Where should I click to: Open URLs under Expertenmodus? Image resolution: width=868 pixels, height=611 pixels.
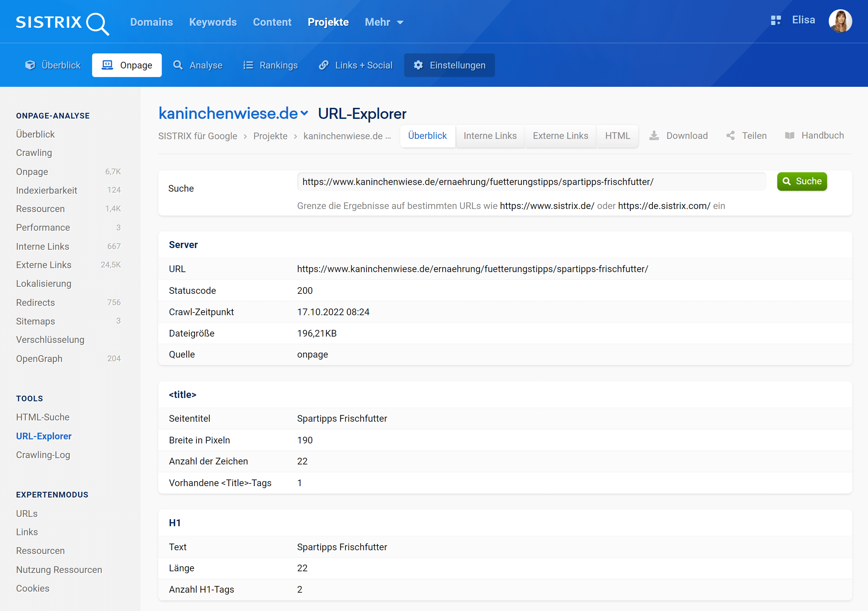pyautogui.click(x=27, y=514)
